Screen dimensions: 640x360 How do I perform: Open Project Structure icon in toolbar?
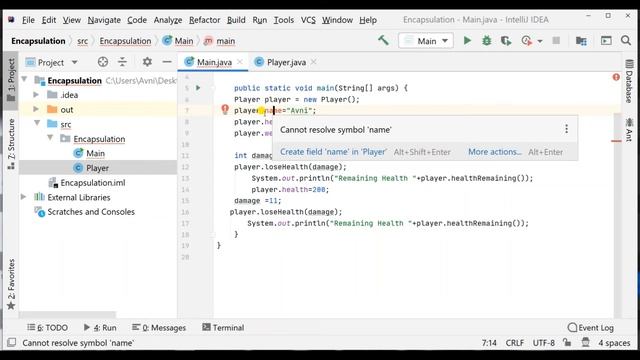[581, 41]
